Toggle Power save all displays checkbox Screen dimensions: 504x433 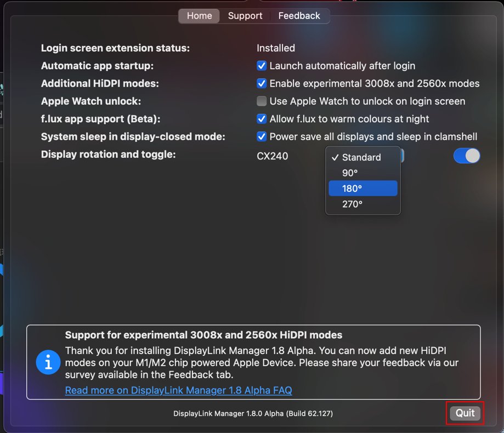(x=262, y=136)
